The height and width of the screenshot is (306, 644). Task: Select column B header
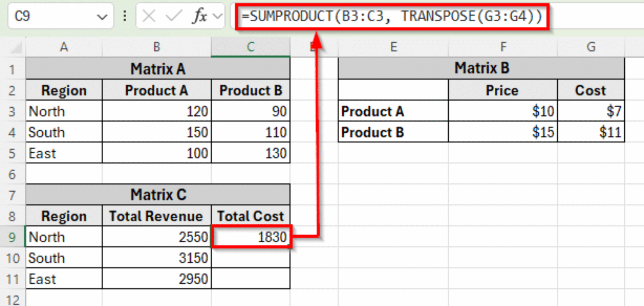tap(156, 47)
